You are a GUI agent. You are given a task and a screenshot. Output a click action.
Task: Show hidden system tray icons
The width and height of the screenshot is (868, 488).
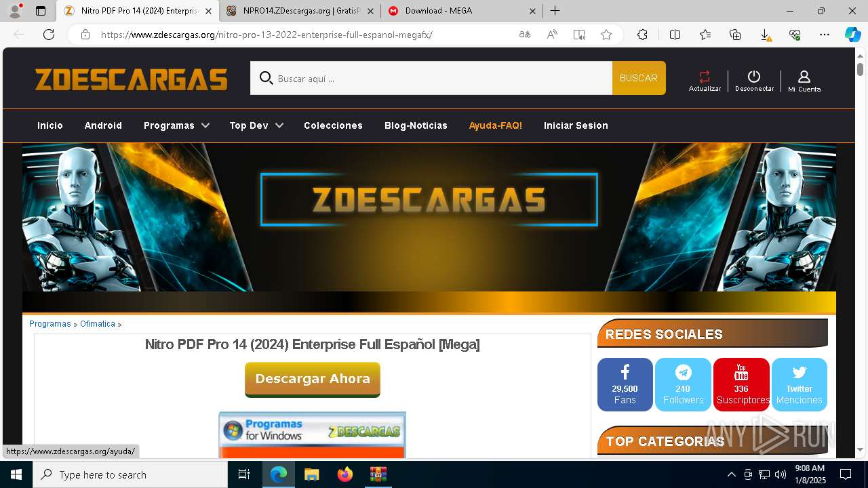click(x=731, y=474)
